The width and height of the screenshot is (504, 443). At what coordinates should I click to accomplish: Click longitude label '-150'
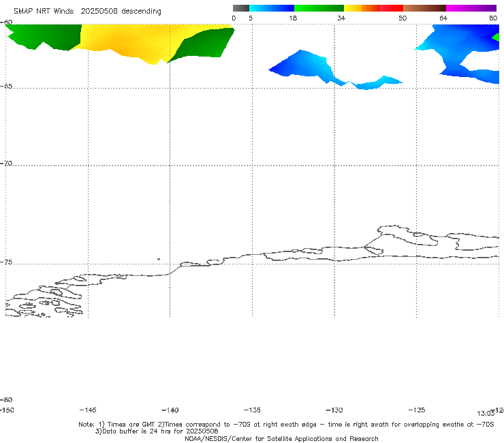point(7,410)
